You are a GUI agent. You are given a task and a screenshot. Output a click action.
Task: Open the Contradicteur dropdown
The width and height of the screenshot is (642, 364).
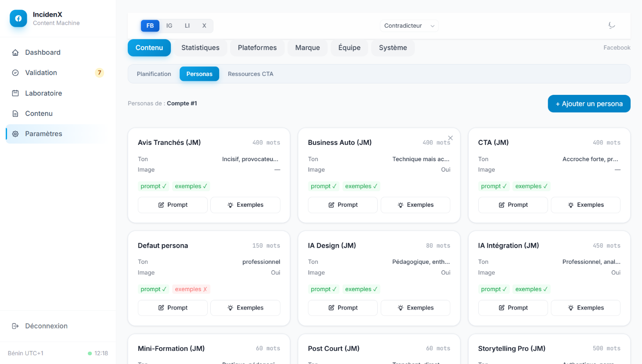[409, 25]
